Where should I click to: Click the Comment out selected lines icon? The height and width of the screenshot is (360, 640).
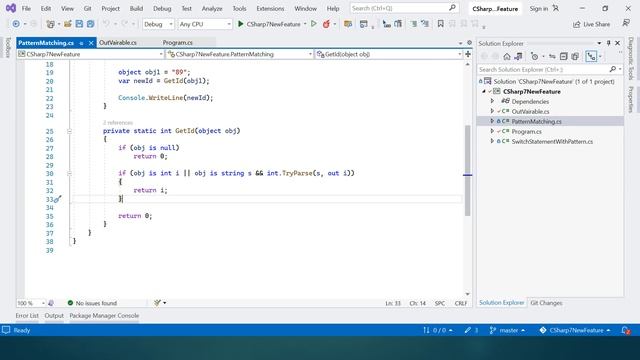tap(413, 24)
